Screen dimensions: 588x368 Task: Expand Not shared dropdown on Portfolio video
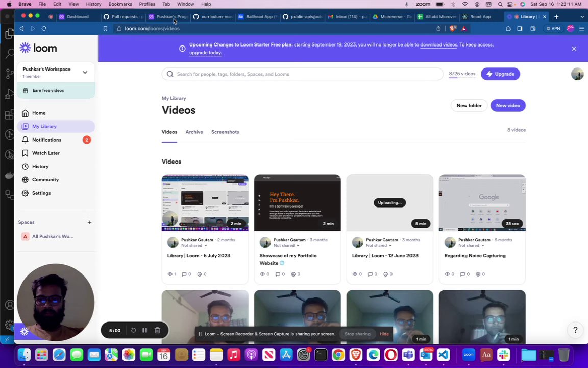(x=286, y=245)
